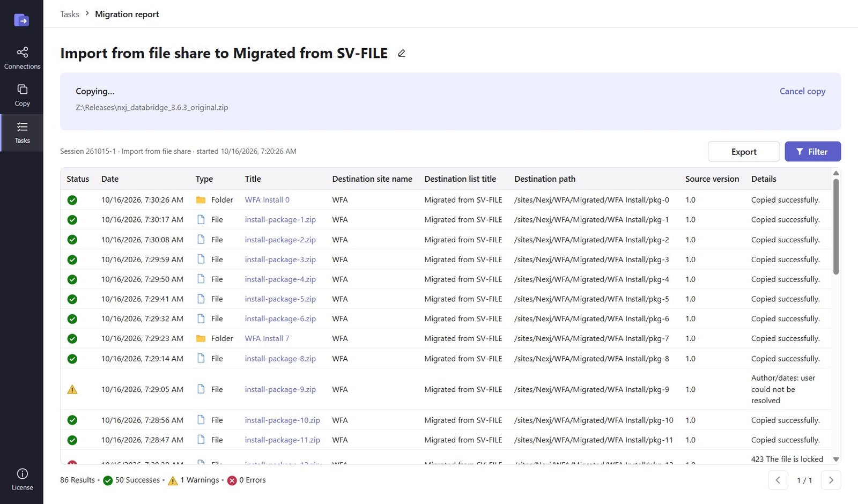Click the path /sites/Nexj/WFA/Migrated/WFA Install/pkg-6
This screenshot has width=858, height=504.
(x=591, y=318)
